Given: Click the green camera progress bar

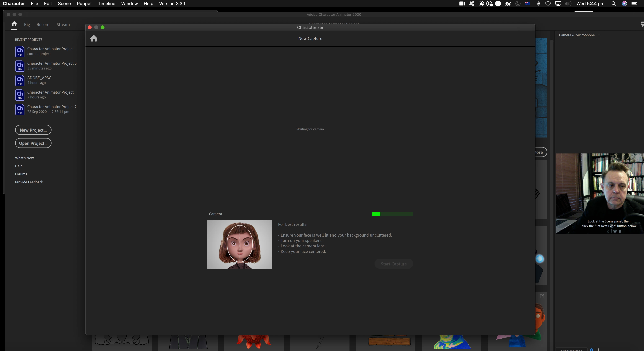Looking at the screenshot, I should [392, 214].
